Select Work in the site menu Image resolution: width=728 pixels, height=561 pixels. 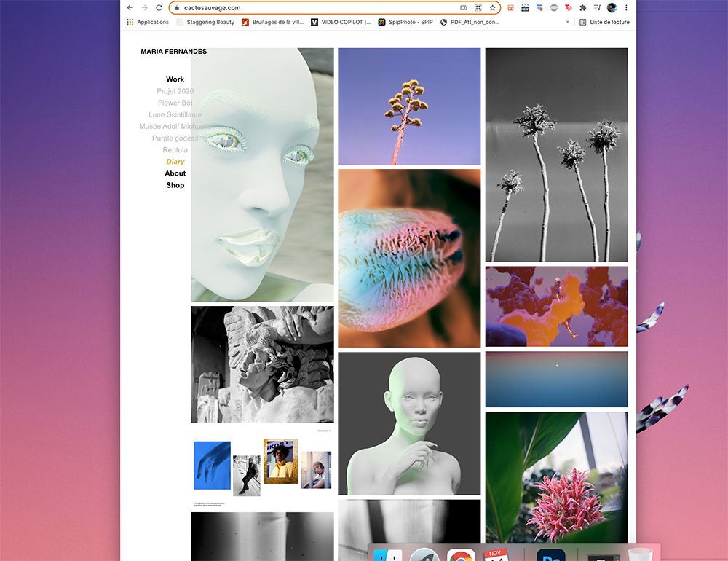click(x=175, y=79)
